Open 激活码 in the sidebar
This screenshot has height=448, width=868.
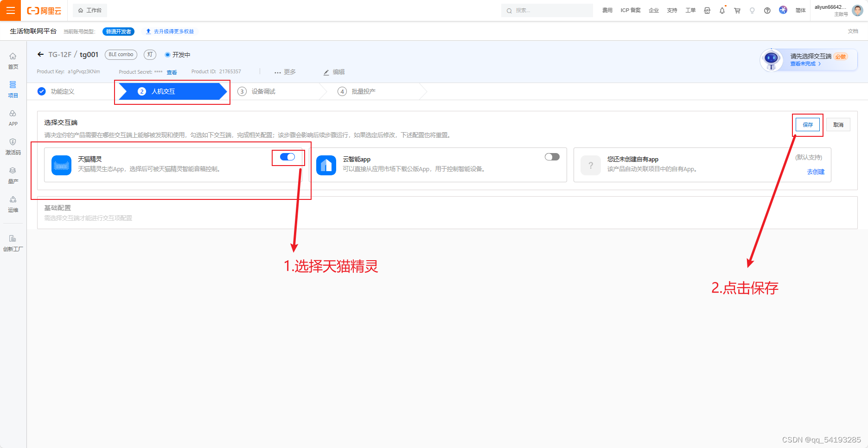tap(13, 147)
